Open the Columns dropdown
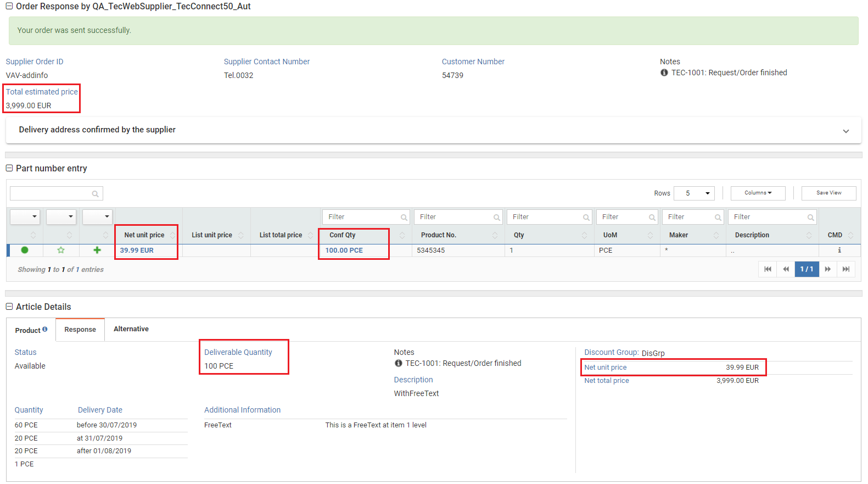This screenshot has width=868, height=484. tap(758, 193)
